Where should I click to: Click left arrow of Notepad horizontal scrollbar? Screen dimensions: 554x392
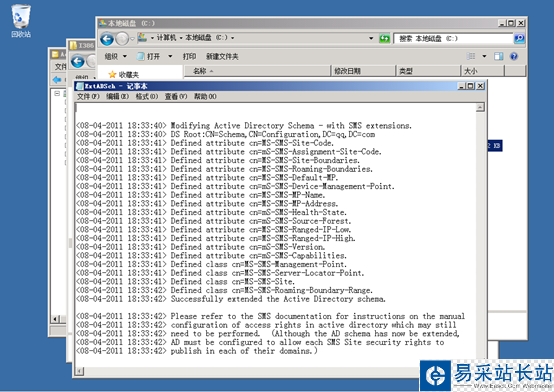80,371
